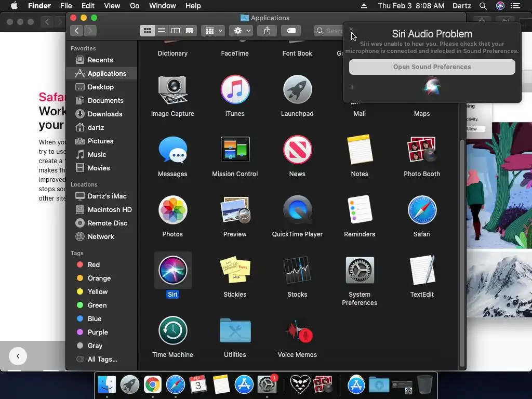Select QuickTime Player icon
This screenshot has height=399, width=532.
[x=297, y=210]
